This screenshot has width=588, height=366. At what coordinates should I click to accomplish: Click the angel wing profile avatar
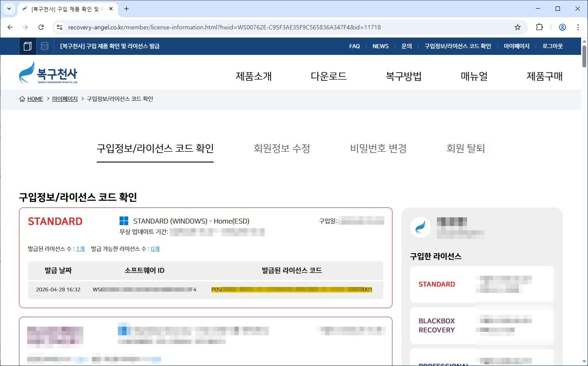[420, 227]
